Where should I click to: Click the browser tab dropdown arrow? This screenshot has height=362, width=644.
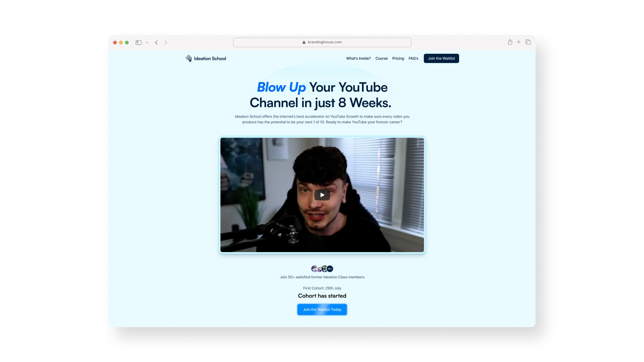[147, 42]
